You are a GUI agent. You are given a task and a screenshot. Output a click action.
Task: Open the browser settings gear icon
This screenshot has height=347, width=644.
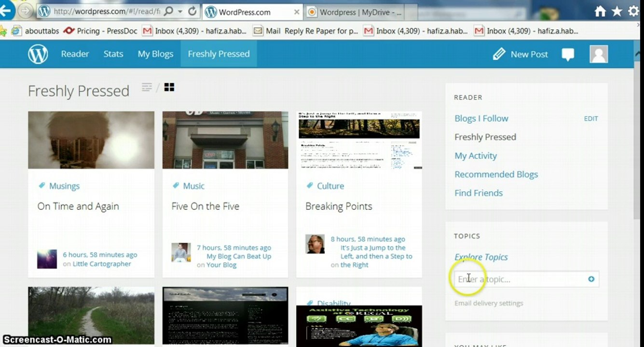[634, 12]
